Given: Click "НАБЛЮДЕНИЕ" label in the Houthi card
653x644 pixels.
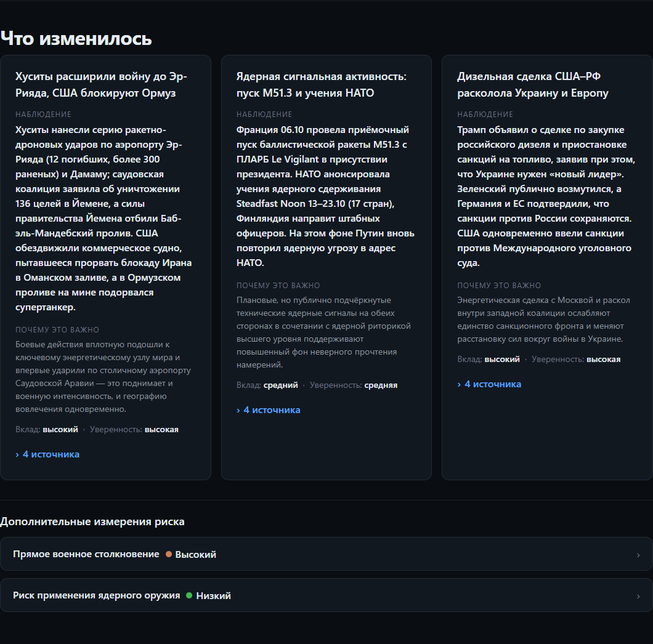Looking at the screenshot, I should [43, 115].
